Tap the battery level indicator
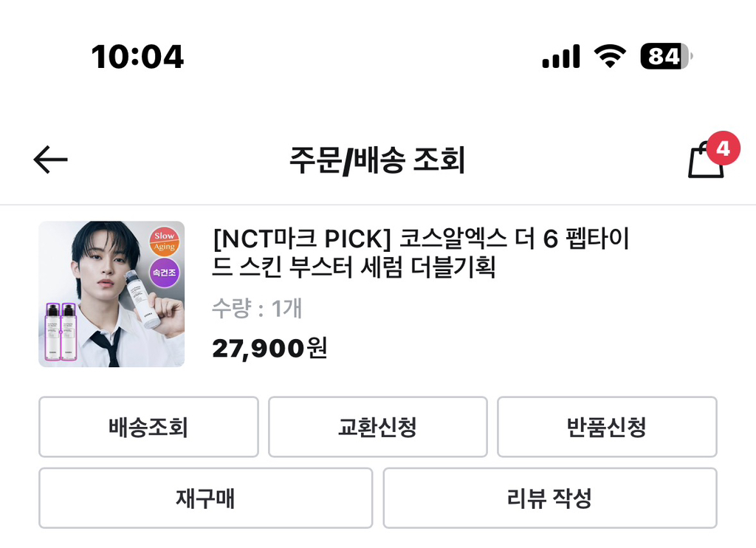This screenshot has height=548, width=756. (x=666, y=56)
